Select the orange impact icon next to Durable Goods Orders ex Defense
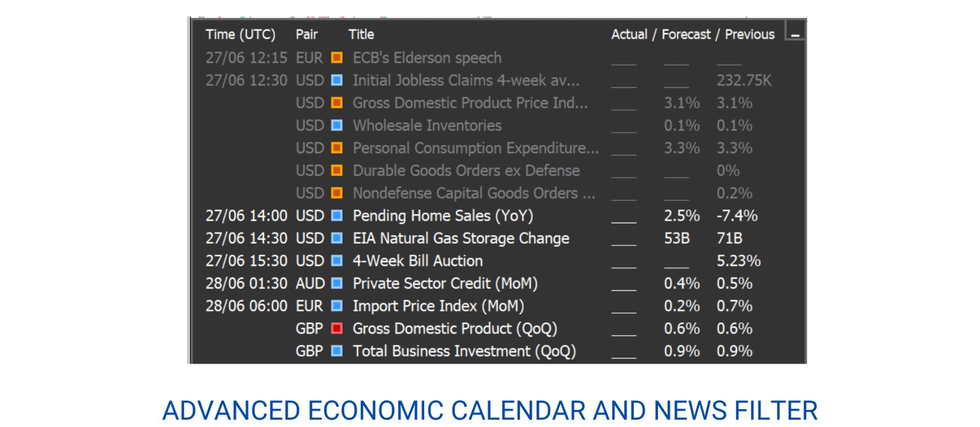 tap(337, 171)
